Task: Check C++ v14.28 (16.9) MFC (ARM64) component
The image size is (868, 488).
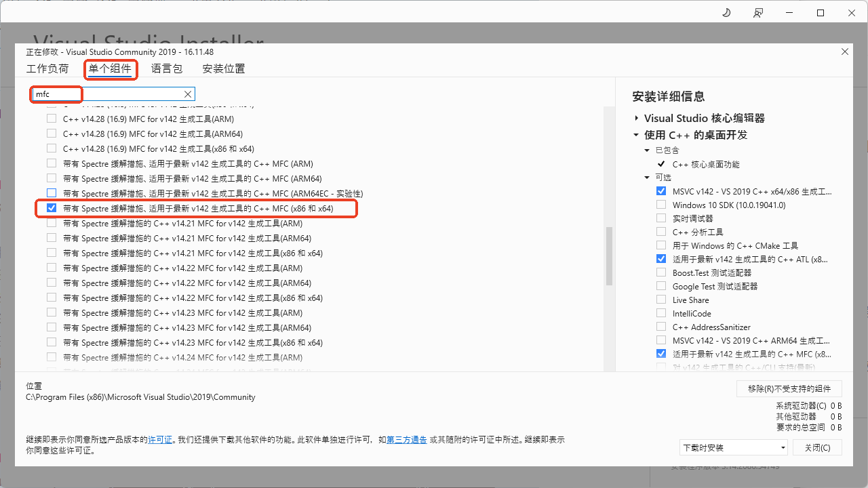Action: [52, 134]
